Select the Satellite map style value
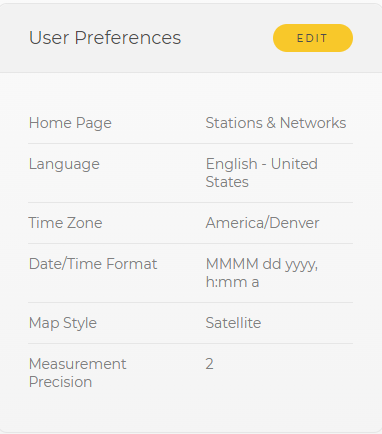This screenshot has height=434, width=382. (x=233, y=323)
